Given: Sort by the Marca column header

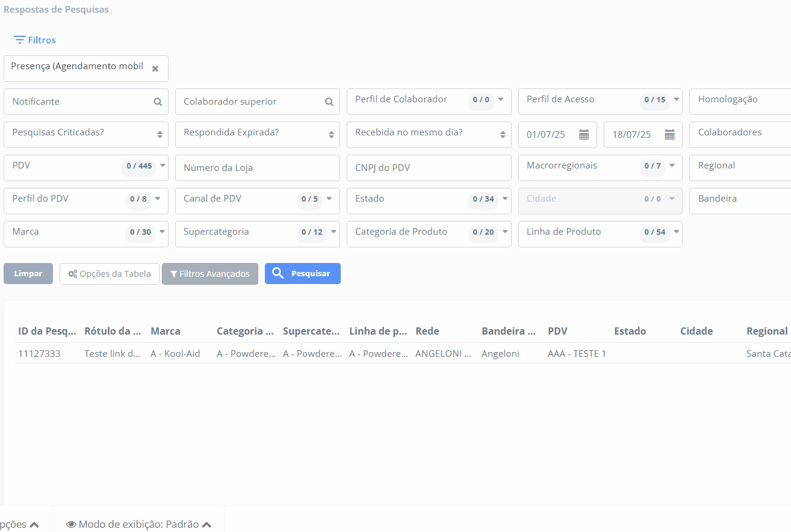Looking at the screenshot, I should [166, 331].
